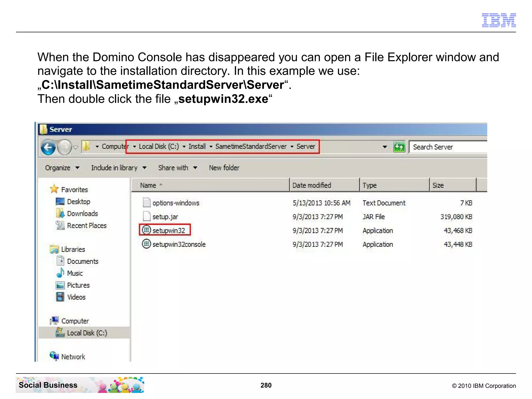Open Recent Places in navigation pane

[87, 226]
